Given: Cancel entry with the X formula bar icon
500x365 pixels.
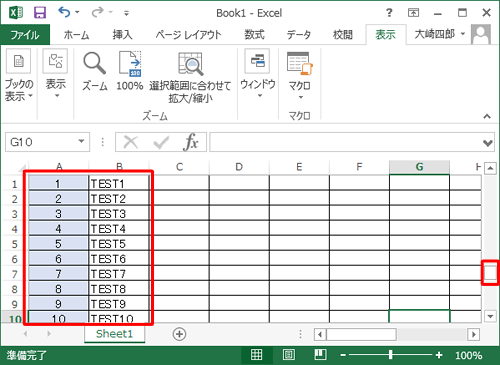Looking at the screenshot, I should point(131,142).
